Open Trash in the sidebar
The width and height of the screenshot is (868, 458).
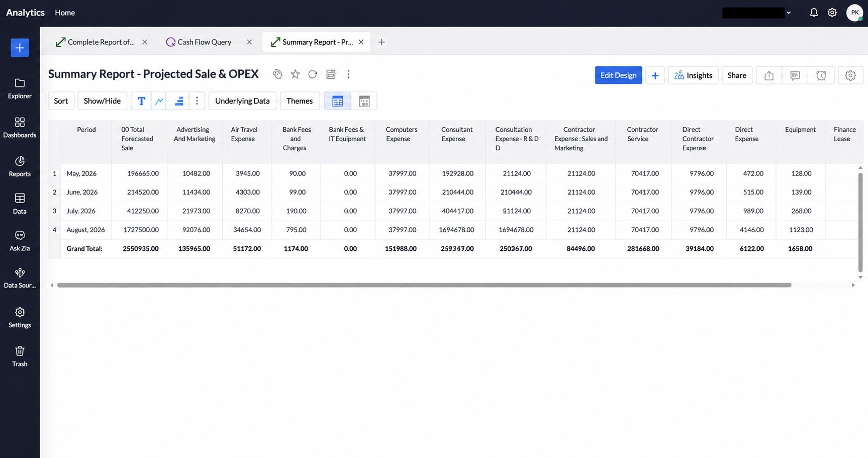[20, 356]
